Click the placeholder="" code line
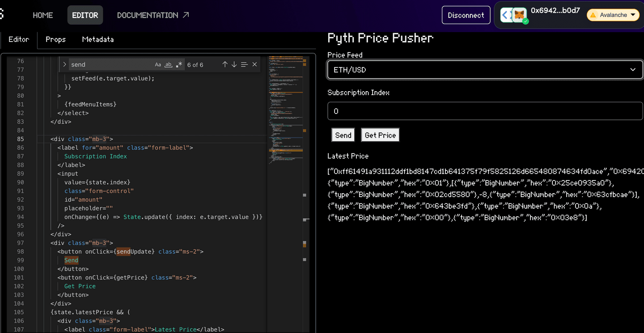Image resolution: width=644 pixels, height=333 pixels. 89,208
